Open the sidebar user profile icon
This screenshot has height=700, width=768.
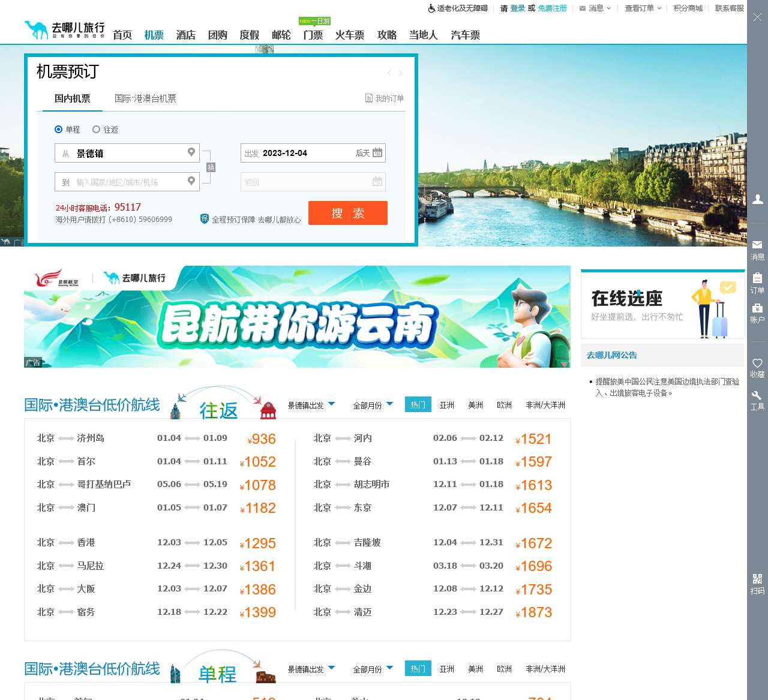click(x=757, y=199)
